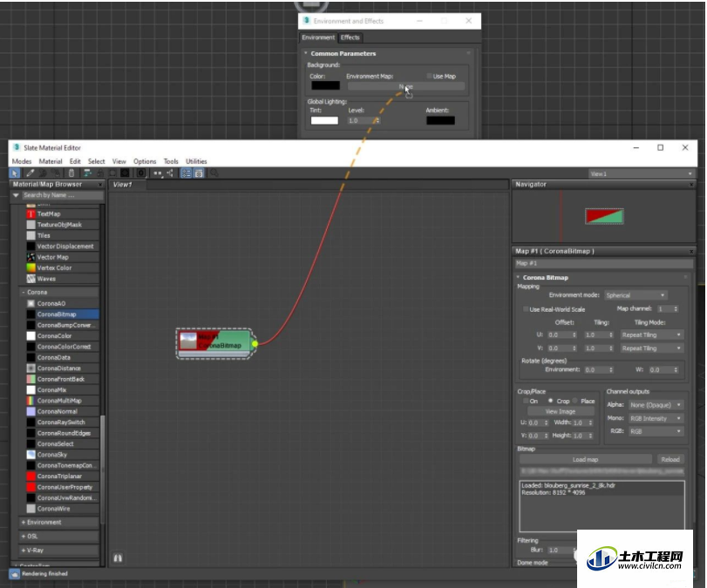
Task: Select Vertex Color map in browser
Action: [x=62, y=267]
